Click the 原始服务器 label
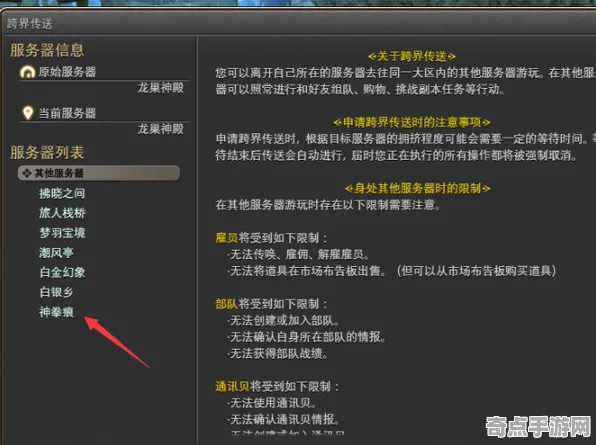The width and height of the screenshot is (596, 445). (x=67, y=72)
